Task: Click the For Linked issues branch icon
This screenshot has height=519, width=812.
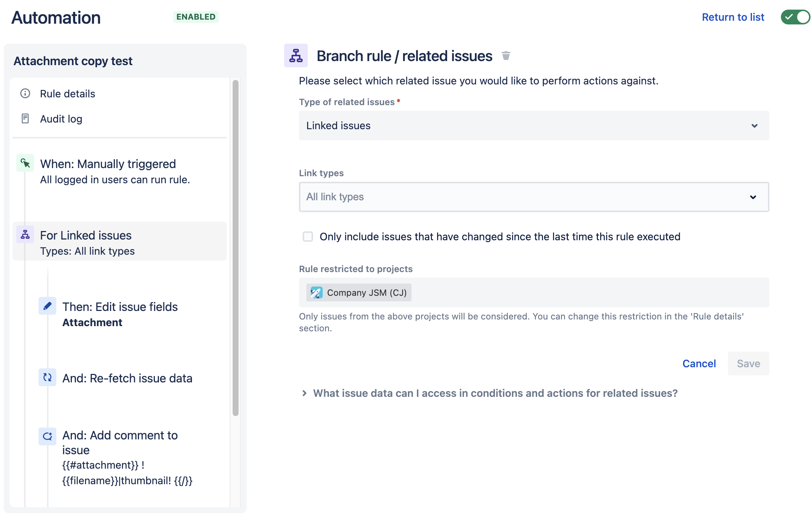Action: tap(25, 234)
